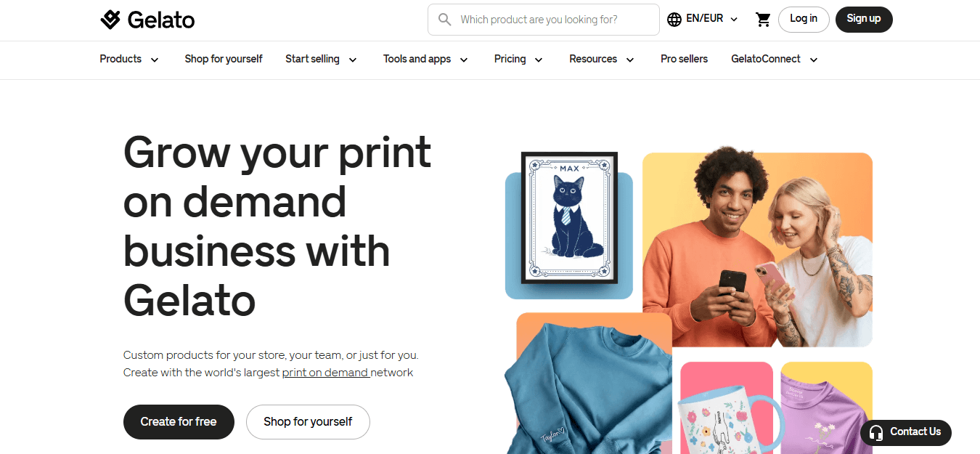Select Shop for yourself in navigation bar

(224, 60)
